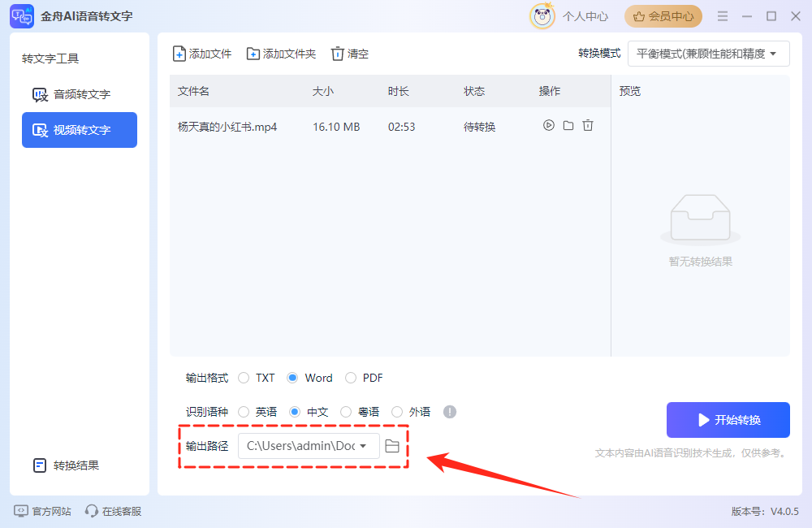Click the app logo icon
The height and width of the screenshot is (528, 812).
point(22,16)
